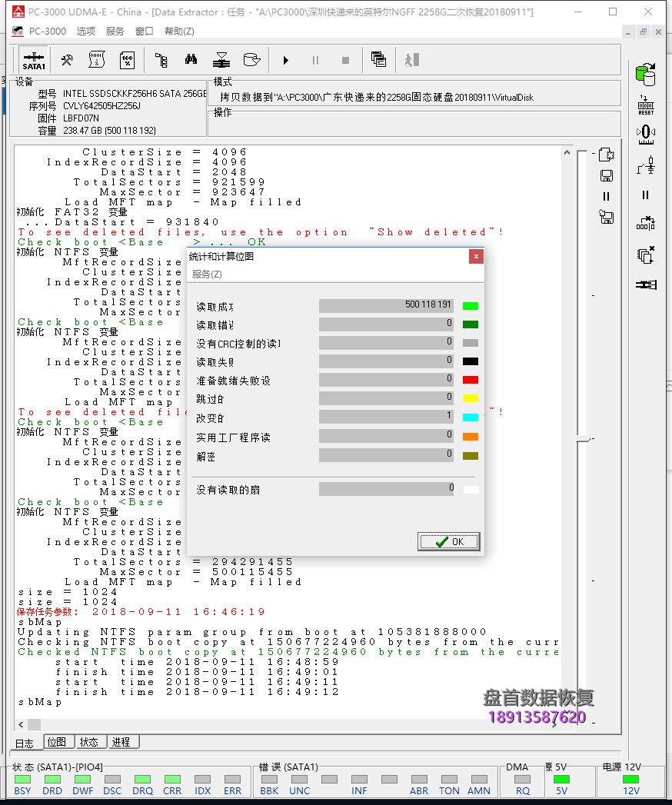Click the head map ruler icon on right sidebar
The image size is (672, 805).
pyautogui.click(x=646, y=135)
